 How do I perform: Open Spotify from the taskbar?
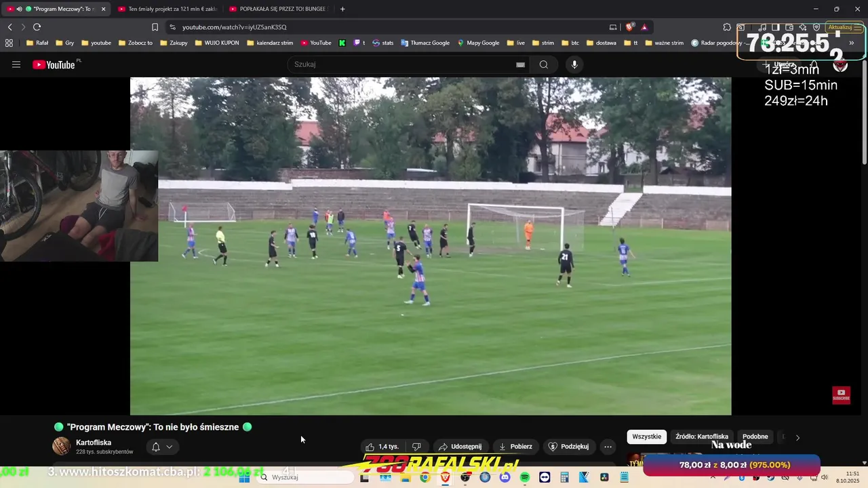coord(525,477)
